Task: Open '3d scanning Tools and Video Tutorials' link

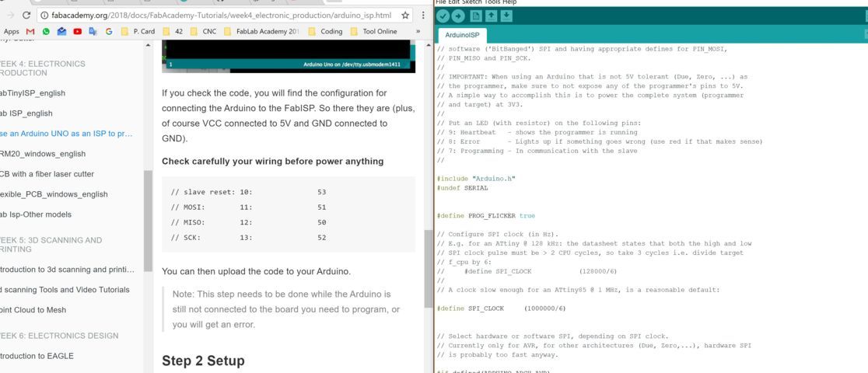Action: point(65,289)
